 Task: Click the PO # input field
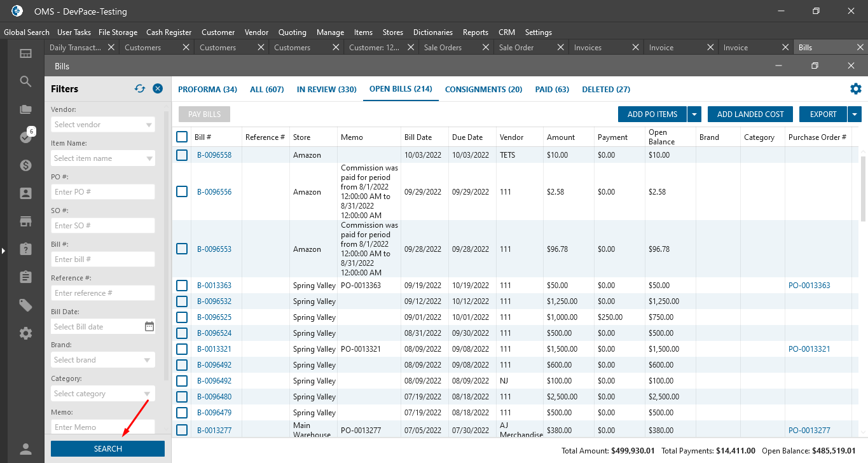pyautogui.click(x=103, y=192)
